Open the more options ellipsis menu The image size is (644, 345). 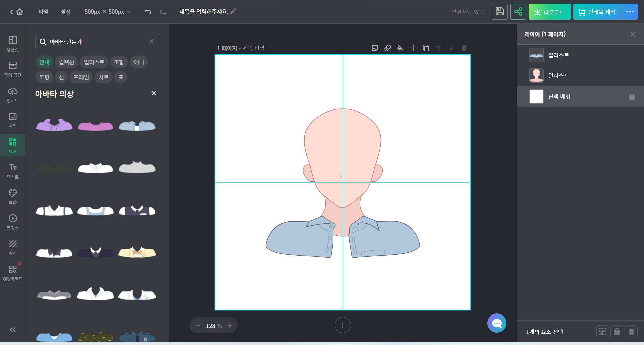point(630,12)
